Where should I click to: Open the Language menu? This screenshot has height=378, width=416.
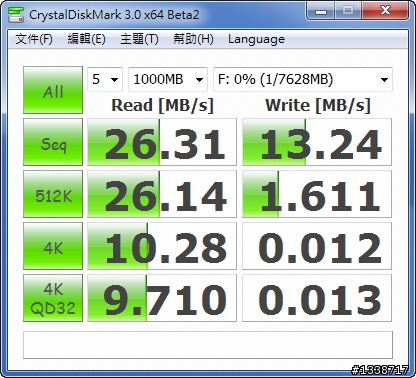[256, 39]
